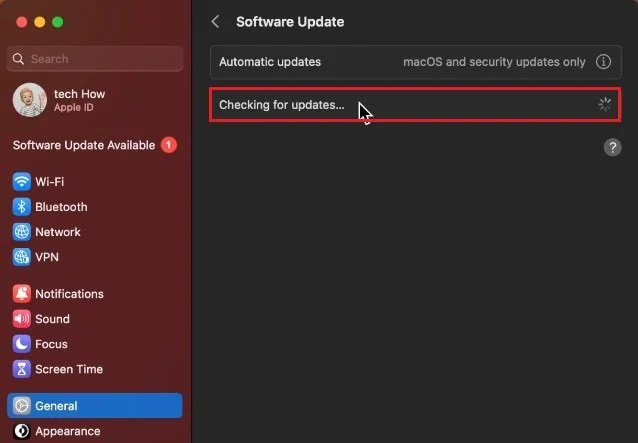
Task: Zoom window with the green button
Action: click(58, 22)
